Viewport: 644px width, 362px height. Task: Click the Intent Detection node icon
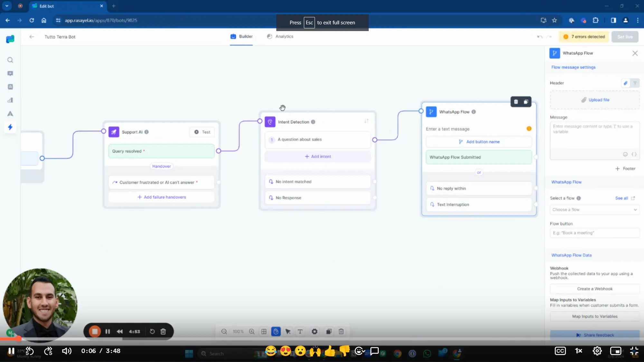click(270, 122)
